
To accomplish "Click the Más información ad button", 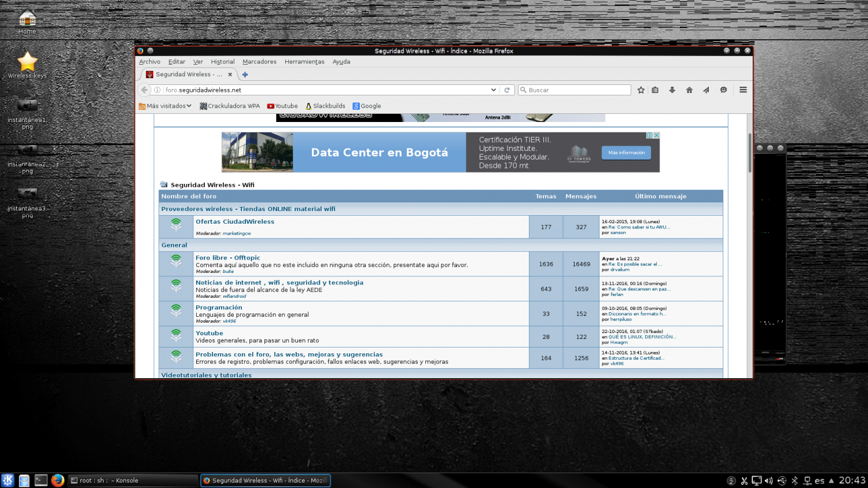I will point(626,153).
